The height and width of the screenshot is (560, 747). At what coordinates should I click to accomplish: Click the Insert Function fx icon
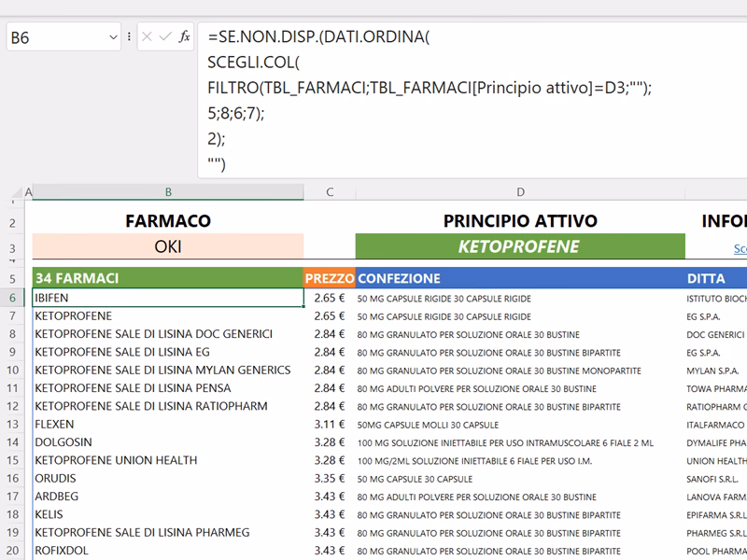185,36
